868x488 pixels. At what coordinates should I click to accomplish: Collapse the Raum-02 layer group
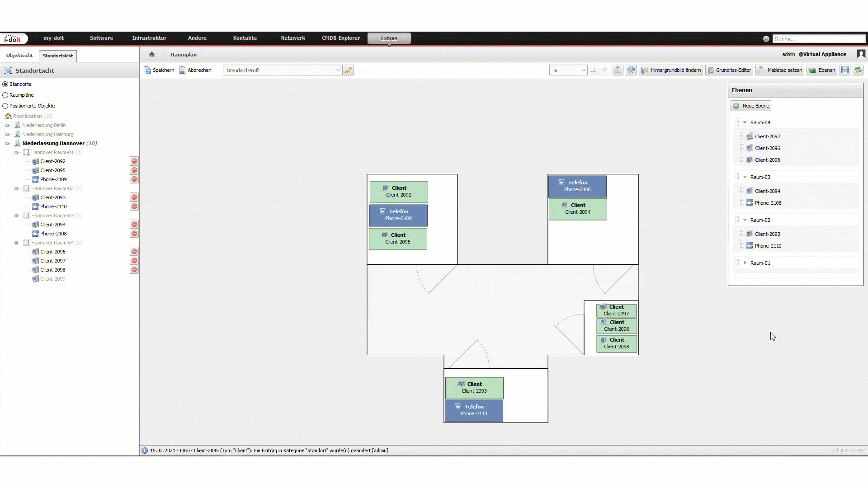click(x=745, y=220)
